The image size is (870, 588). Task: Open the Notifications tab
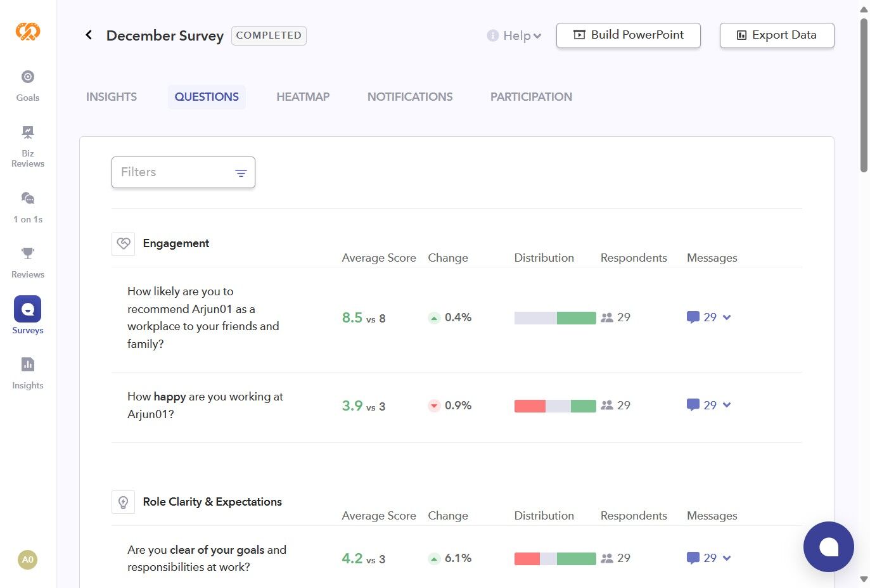tap(410, 97)
